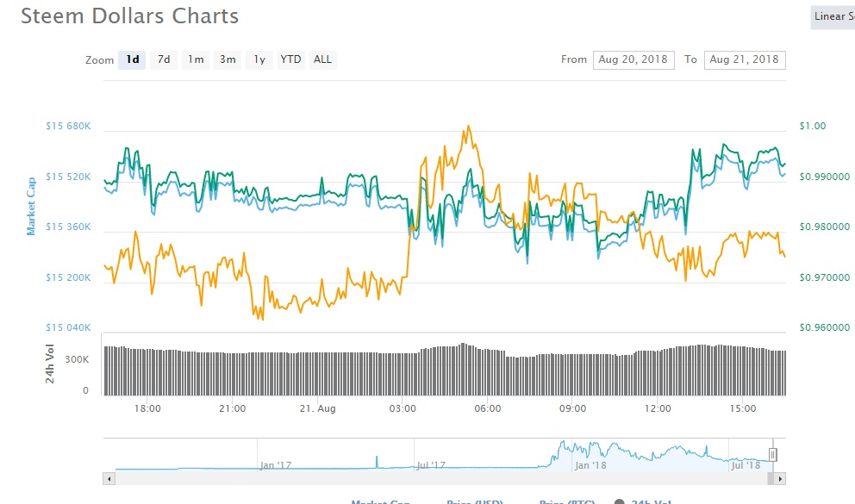The image size is (855, 504).
Task: Select the 7d zoom range
Action: point(164,59)
